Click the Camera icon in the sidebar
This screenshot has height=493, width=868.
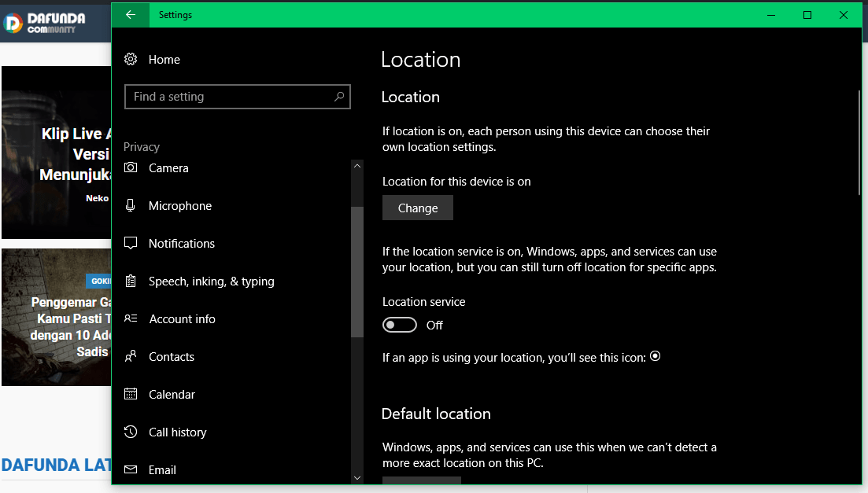(x=131, y=168)
